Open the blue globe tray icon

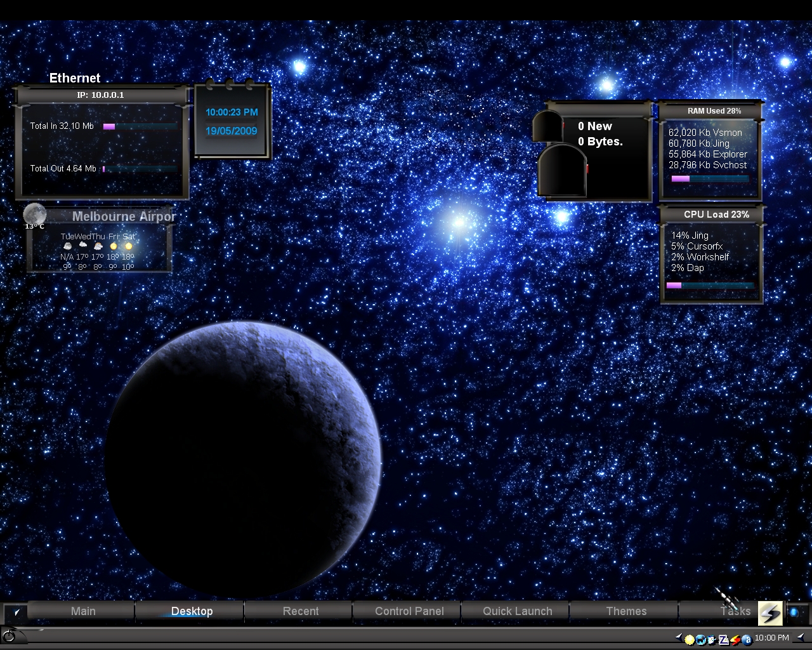click(701, 640)
